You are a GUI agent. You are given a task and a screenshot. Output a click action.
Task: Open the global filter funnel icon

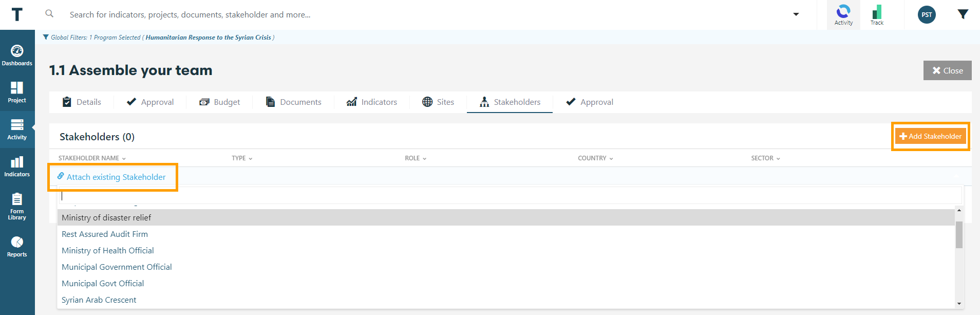pyautogui.click(x=963, y=14)
